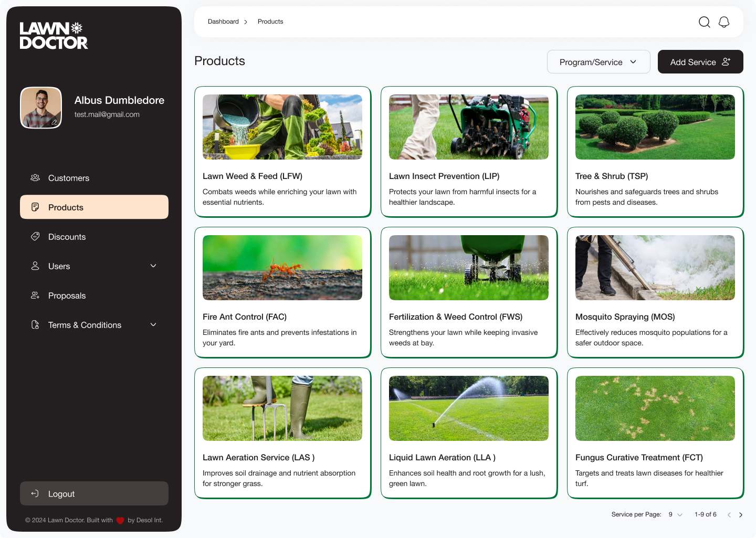Viewport: 756px width, 538px height.
Task: Click Fungus Curative Treatment (FCT) title
Action: click(639, 458)
